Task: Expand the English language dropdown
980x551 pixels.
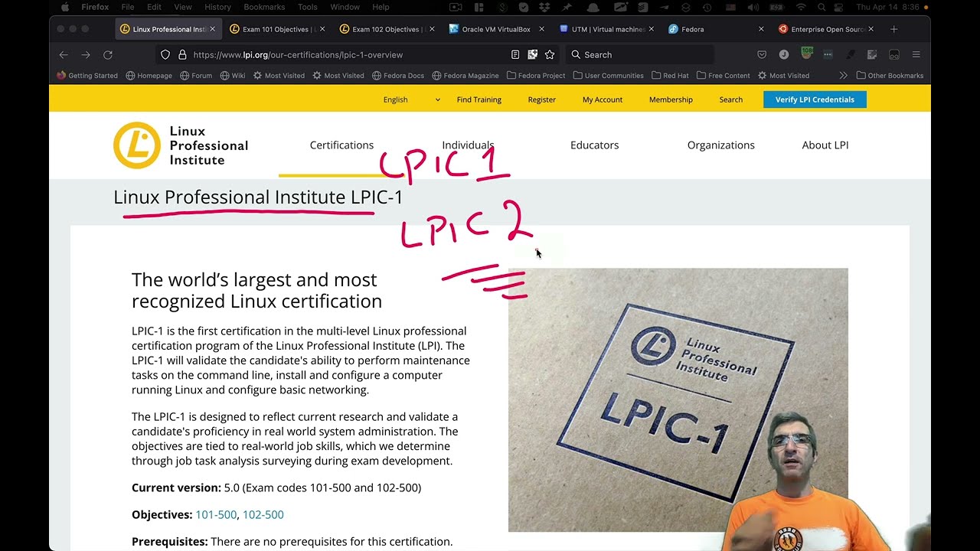Action: pos(412,99)
